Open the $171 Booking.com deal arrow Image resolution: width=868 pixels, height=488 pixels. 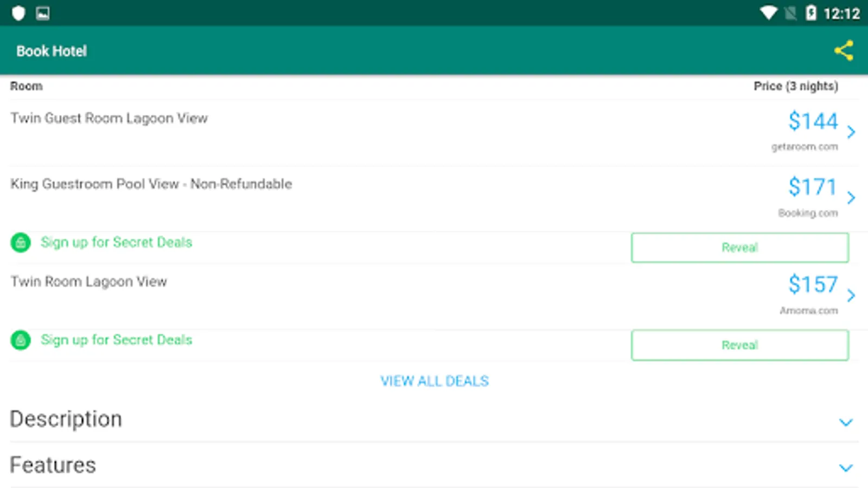pos(851,197)
